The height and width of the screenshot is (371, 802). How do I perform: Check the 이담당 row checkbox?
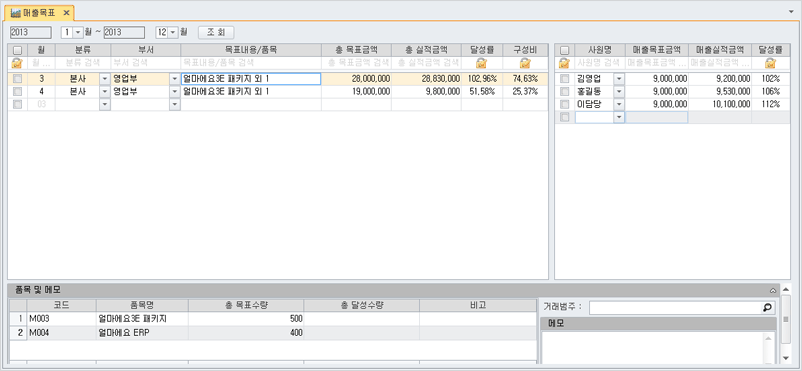564,104
